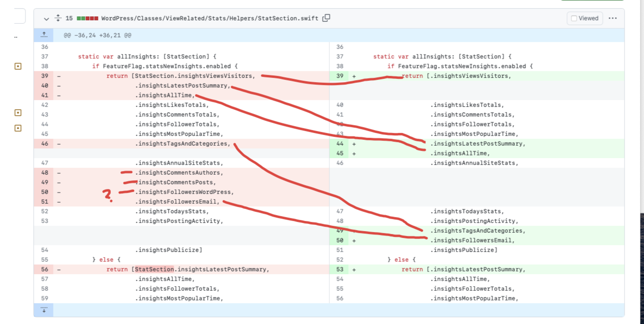Collapse the StatSection.swift file diff
The image size is (644, 324).
pos(46,19)
